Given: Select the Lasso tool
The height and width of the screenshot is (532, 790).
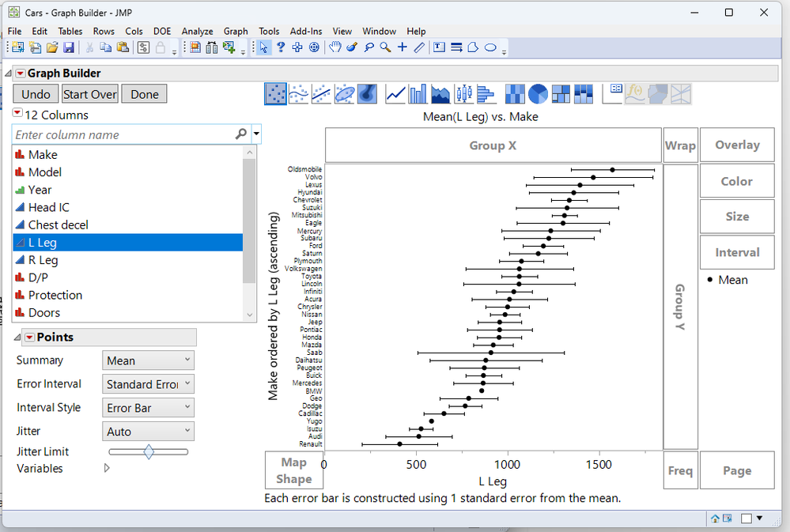Looking at the screenshot, I should [369, 47].
